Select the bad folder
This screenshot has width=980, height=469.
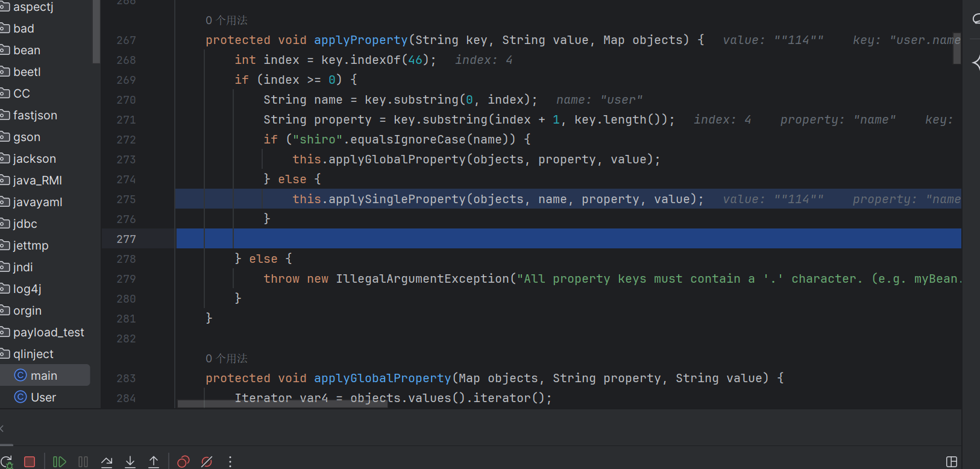tap(24, 28)
